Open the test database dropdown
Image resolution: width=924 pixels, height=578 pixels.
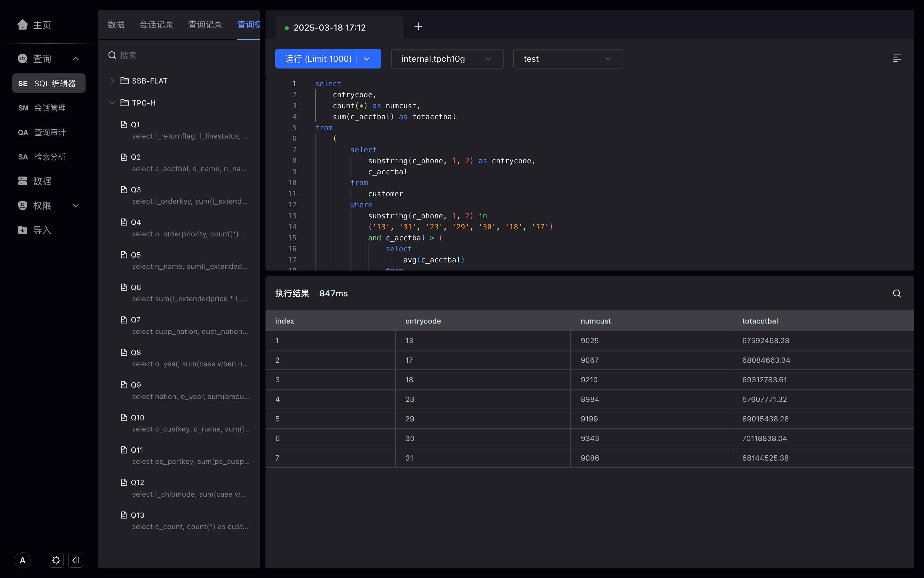tap(568, 59)
